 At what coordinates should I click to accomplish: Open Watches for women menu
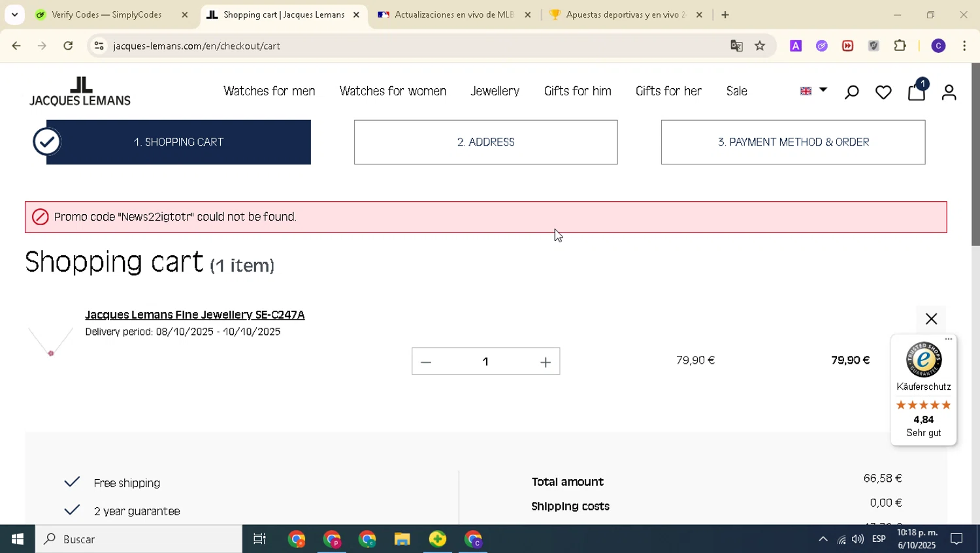(393, 91)
